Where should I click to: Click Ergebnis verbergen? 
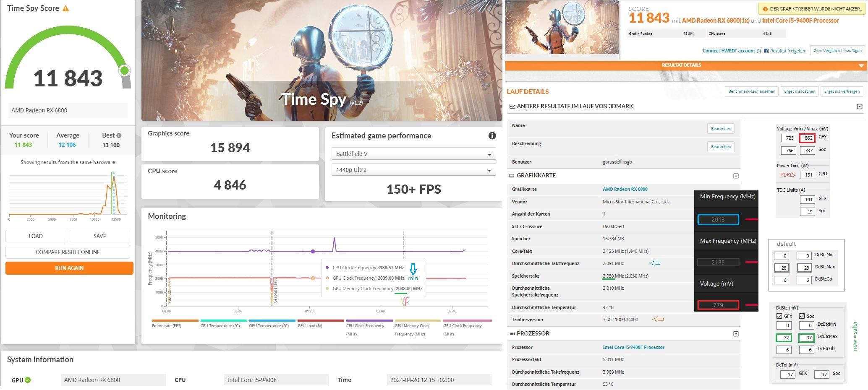842,91
